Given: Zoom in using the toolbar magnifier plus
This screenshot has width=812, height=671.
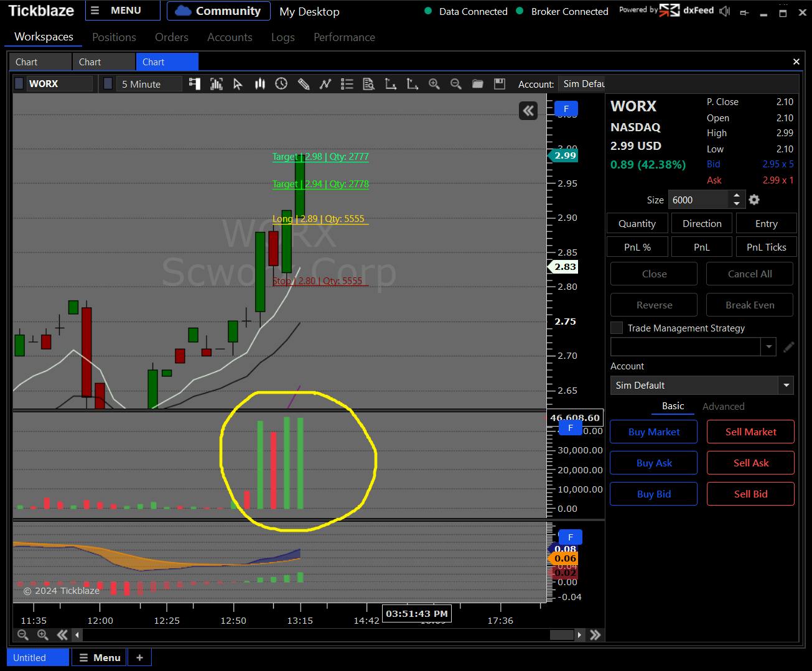Looking at the screenshot, I should [x=434, y=84].
